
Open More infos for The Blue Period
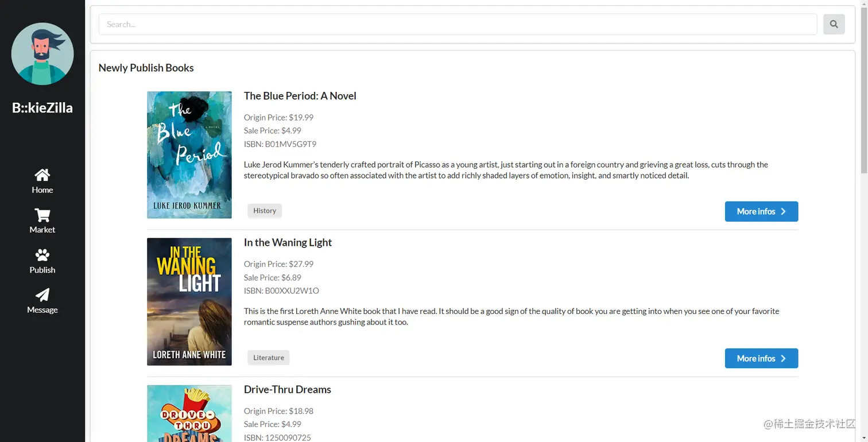761,211
